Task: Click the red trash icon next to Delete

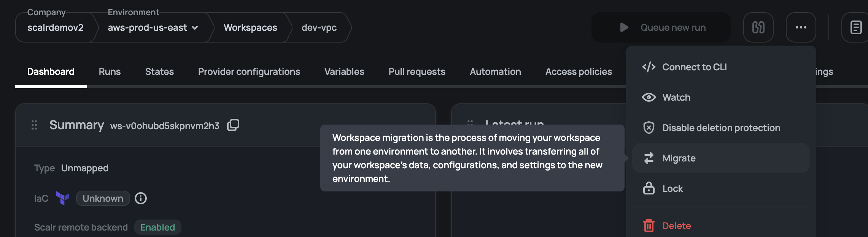Action: pos(649,226)
